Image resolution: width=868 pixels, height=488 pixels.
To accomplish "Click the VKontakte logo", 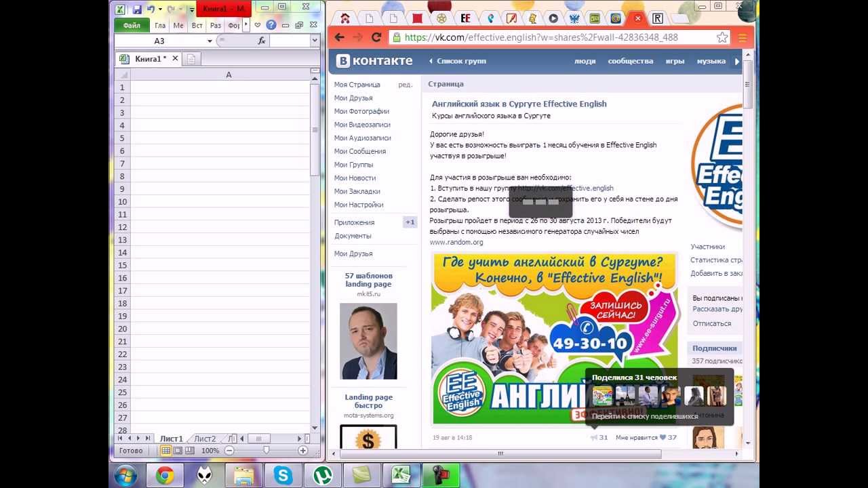I will pos(374,61).
